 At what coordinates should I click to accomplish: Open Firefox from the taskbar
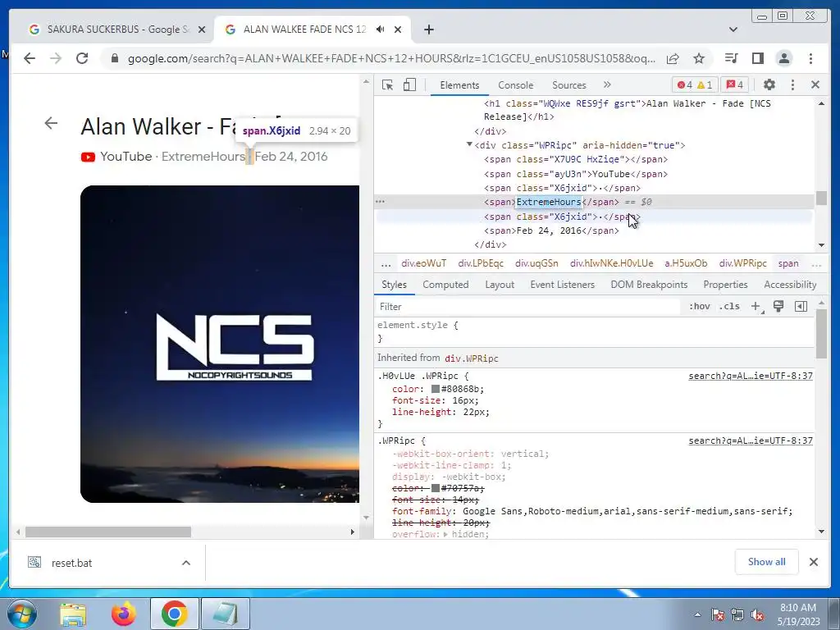[123, 614]
